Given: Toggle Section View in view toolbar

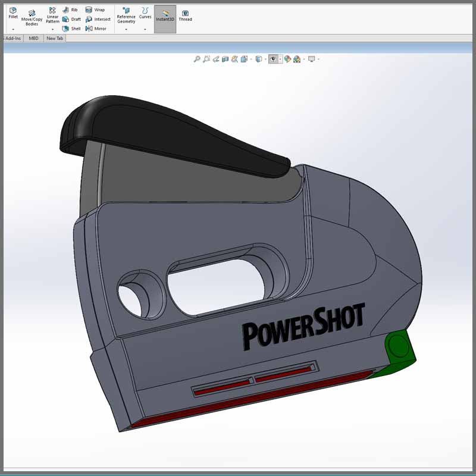Looking at the screenshot, I should [x=226, y=59].
